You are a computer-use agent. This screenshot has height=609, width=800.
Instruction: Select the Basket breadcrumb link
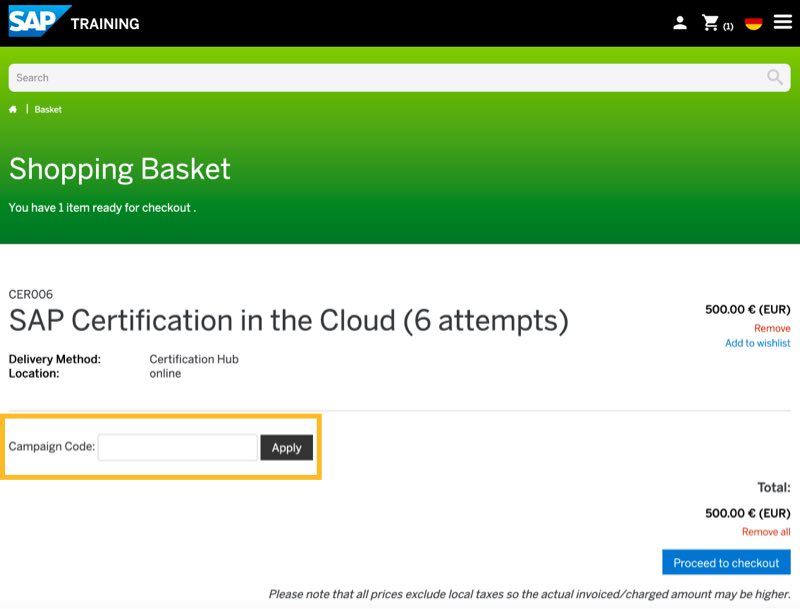(48, 109)
